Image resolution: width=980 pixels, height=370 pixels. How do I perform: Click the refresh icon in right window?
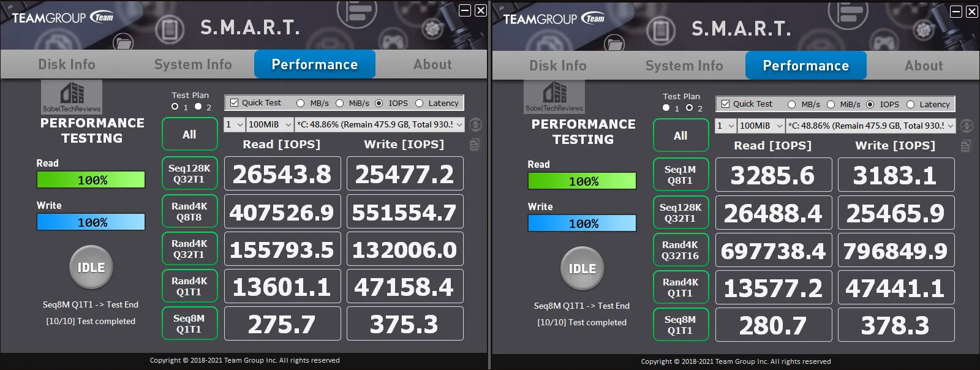point(967,126)
